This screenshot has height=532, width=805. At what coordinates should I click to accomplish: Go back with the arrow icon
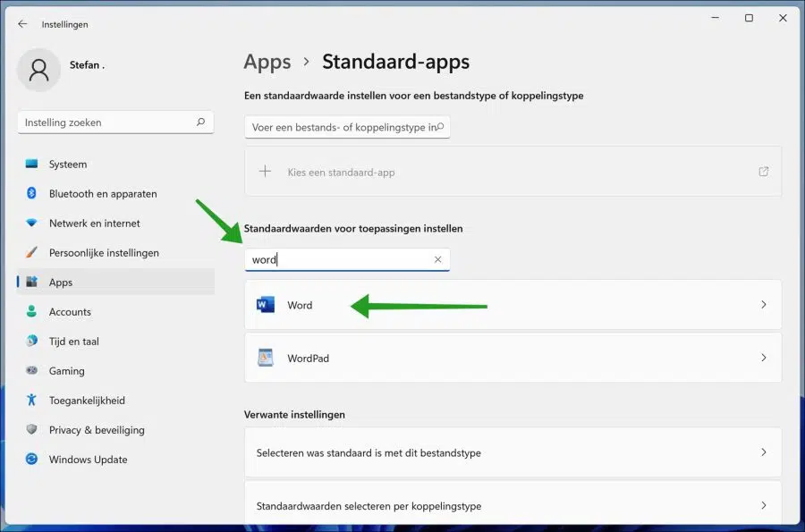[x=22, y=24]
